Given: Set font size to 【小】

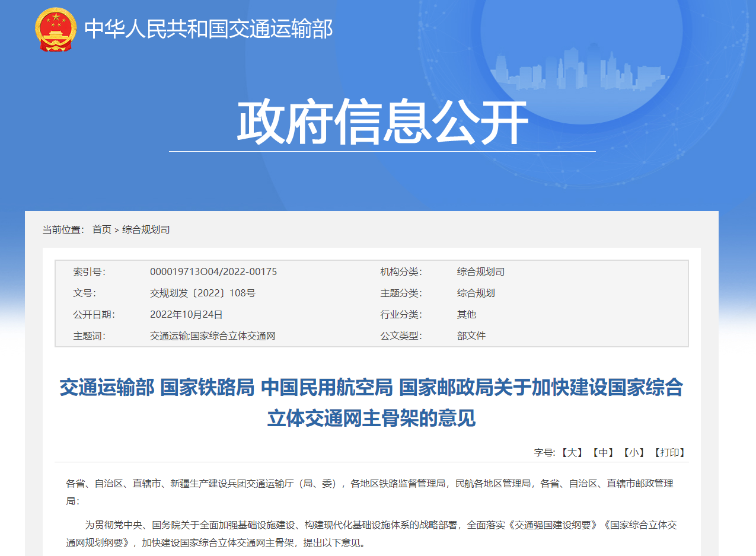Looking at the screenshot, I should pyautogui.click(x=633, y=452).
